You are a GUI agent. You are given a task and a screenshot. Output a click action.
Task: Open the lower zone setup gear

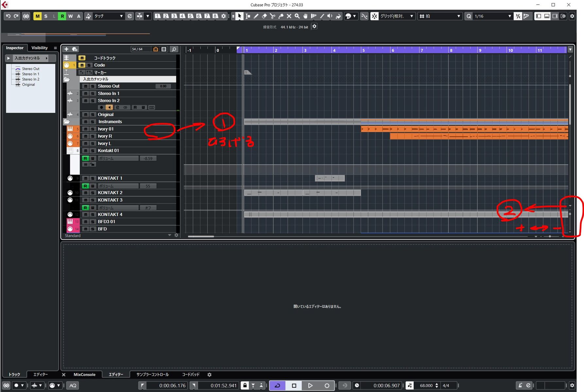(x=210, y=375)
